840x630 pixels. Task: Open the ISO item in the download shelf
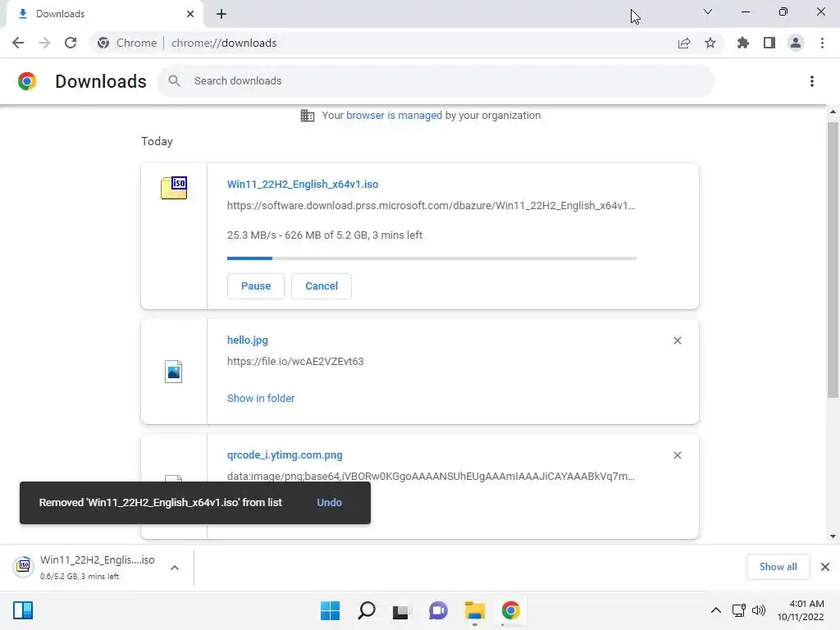tap(85, 568)
